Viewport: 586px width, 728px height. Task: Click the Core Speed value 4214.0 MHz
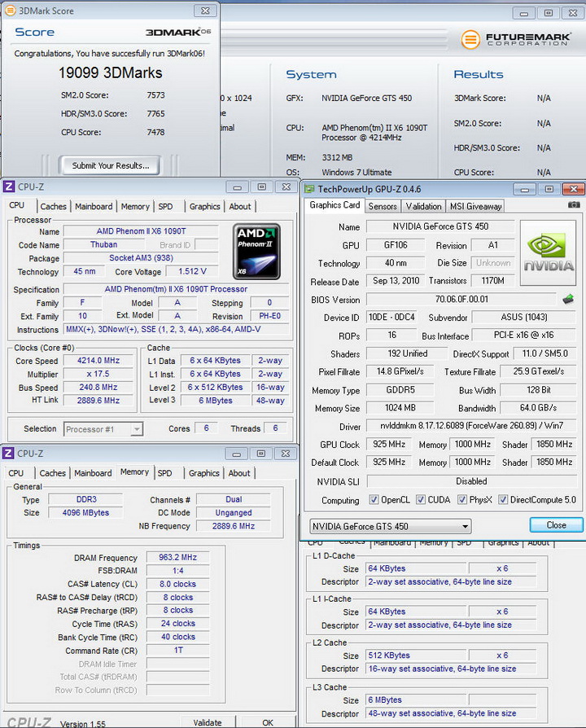pyautogui.click(x=98, y=360)
